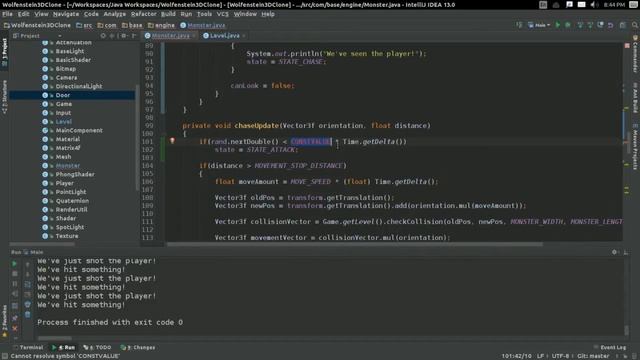Click the highlighted CONSTVALUE symbol on line 101
Viewport: 640px width, 360px height.
311,142
